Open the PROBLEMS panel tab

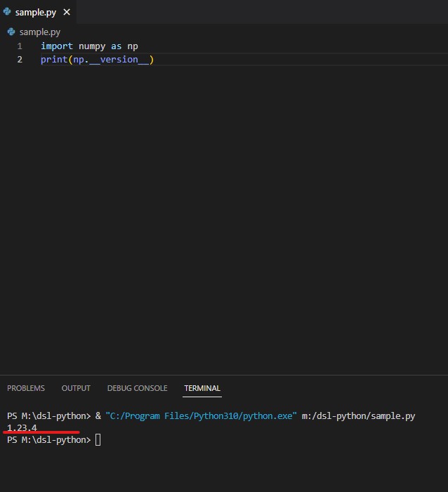(x=26, y=388)
